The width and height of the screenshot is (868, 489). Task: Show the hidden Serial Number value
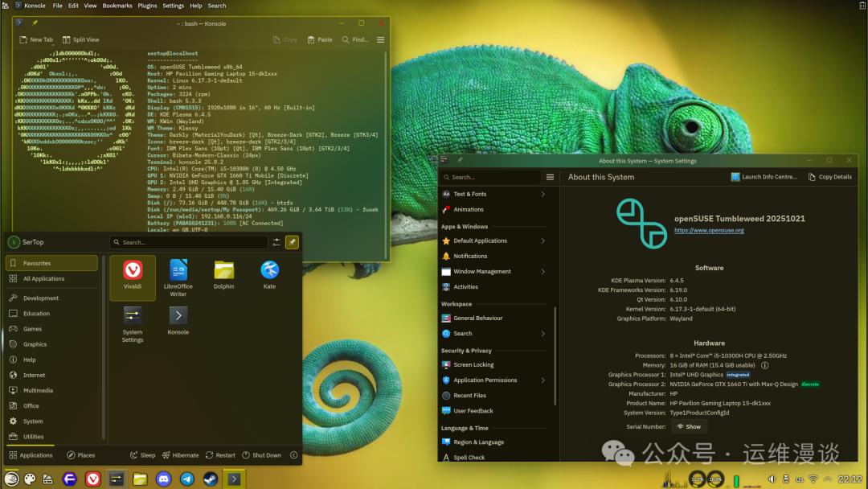(x=689, y=426)
